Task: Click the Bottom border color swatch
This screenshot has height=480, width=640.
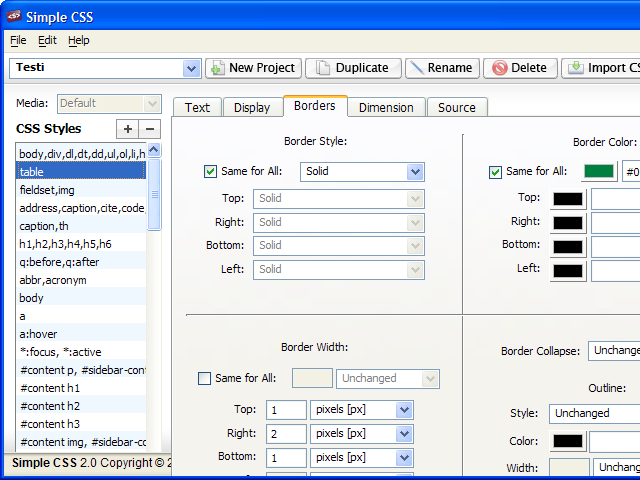Action: [x=568, y=247]
